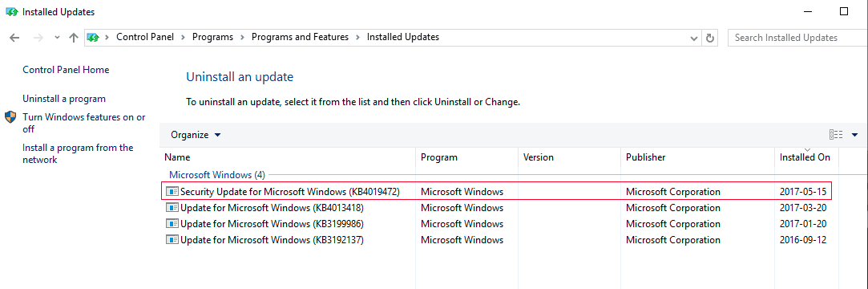
Task: Click the icon of KB4013418 update
Action: pyautogui.click(x=172, y=208)
